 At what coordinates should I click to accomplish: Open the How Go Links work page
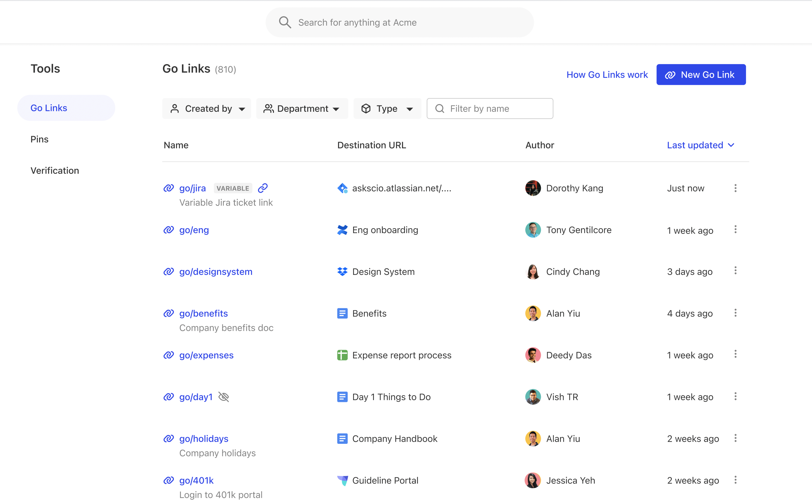pos(607,74)
